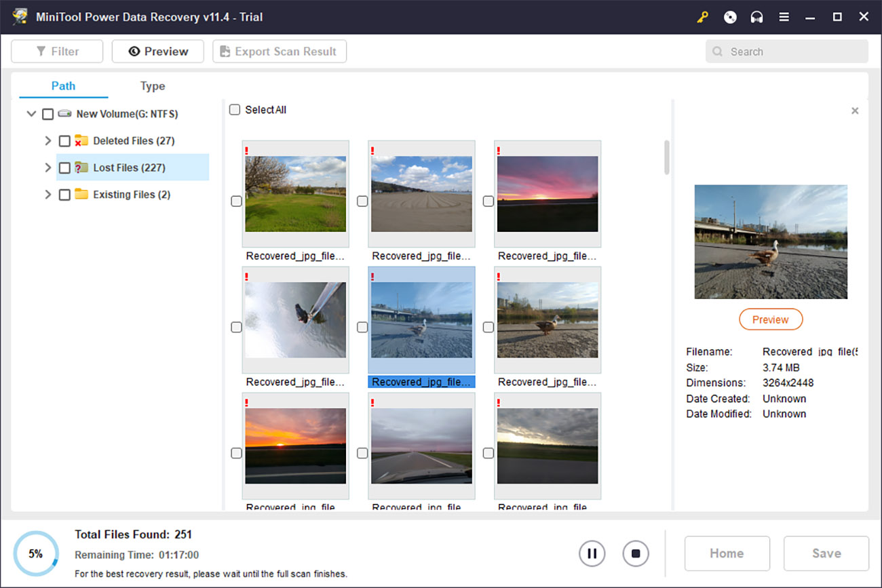Pause the scan with the pause button
The image size is (882, 588).
tap(592, 553)
